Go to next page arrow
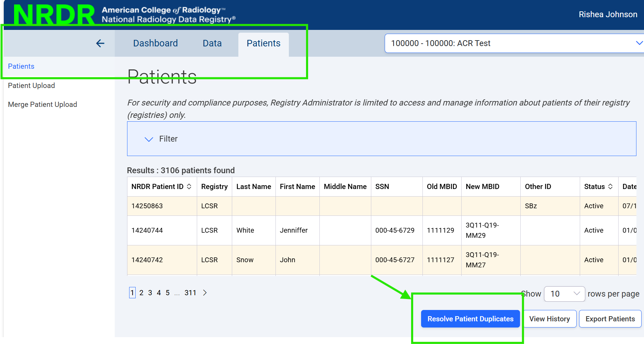 [205, 293]
